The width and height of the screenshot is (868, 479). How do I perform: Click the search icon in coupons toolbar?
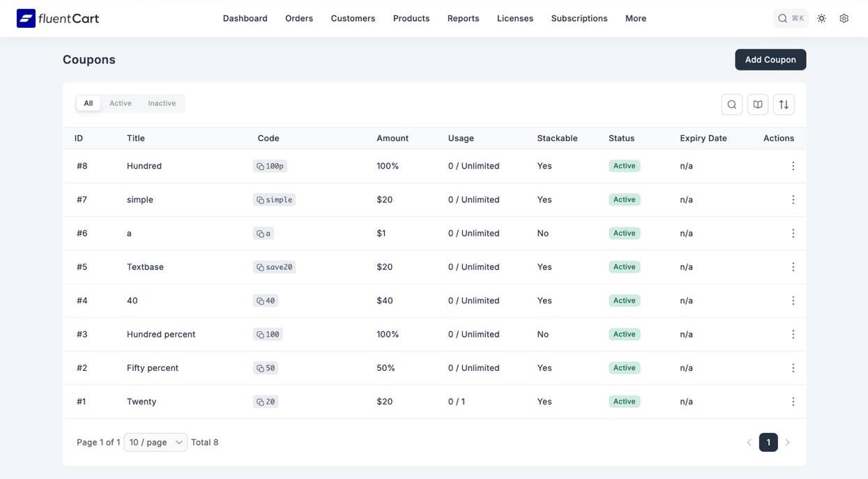click(x=731, y=105)
